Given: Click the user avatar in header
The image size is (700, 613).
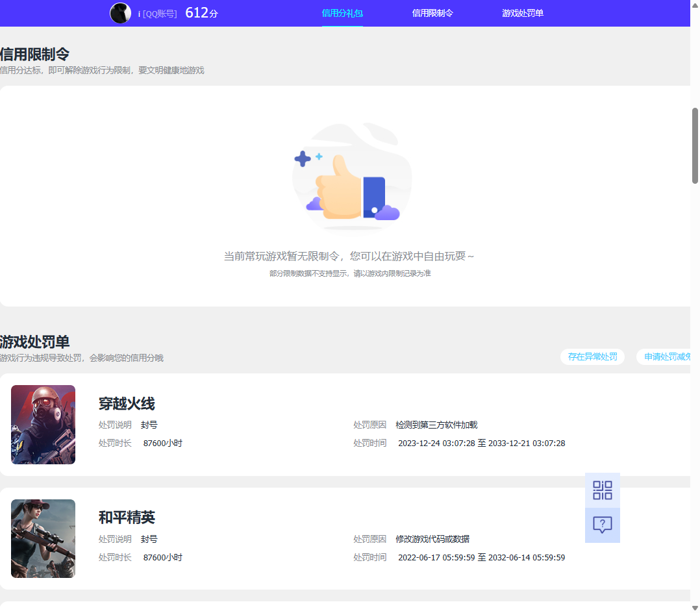Looking at the screenshot, I should [x=121, y=13].
